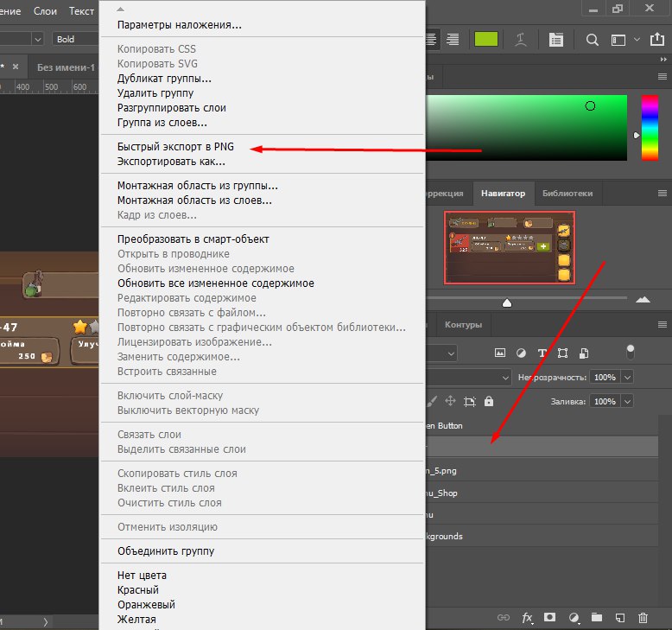This screenshot has height=630, width=672.
Task: Collapse panels with double-arrow icon
Action: 663,59
